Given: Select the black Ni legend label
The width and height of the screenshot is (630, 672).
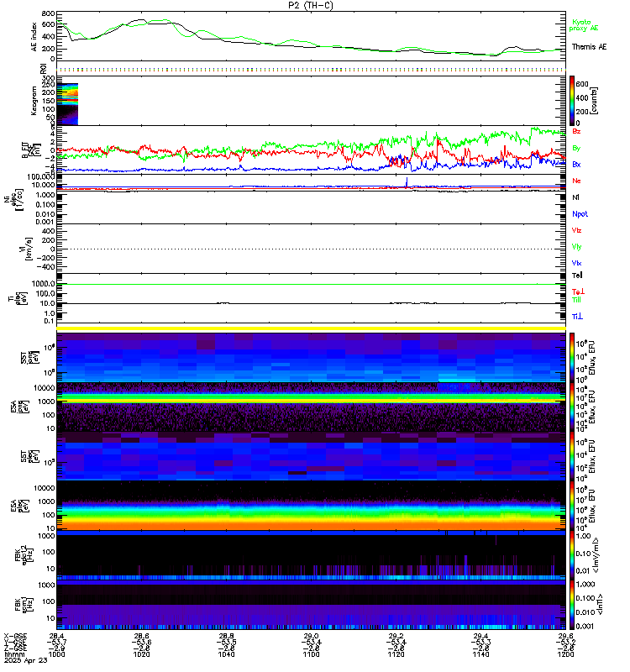Looking at the screenshot, I should 575,197.
